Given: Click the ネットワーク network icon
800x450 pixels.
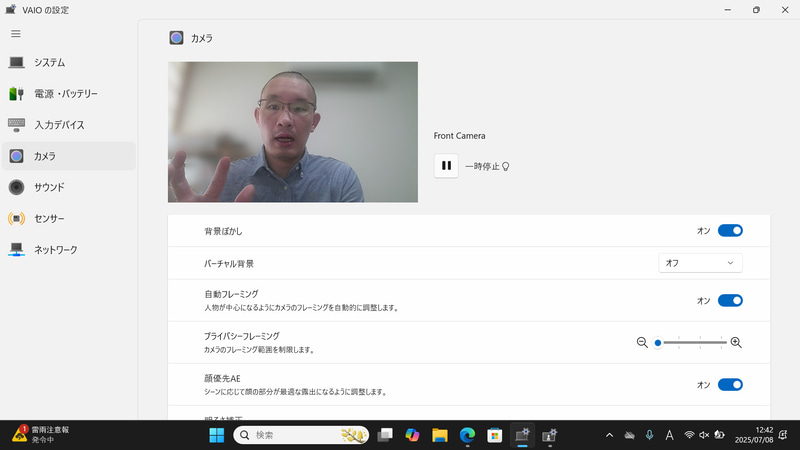Looking at the screenshot, I should pos(16,249).
